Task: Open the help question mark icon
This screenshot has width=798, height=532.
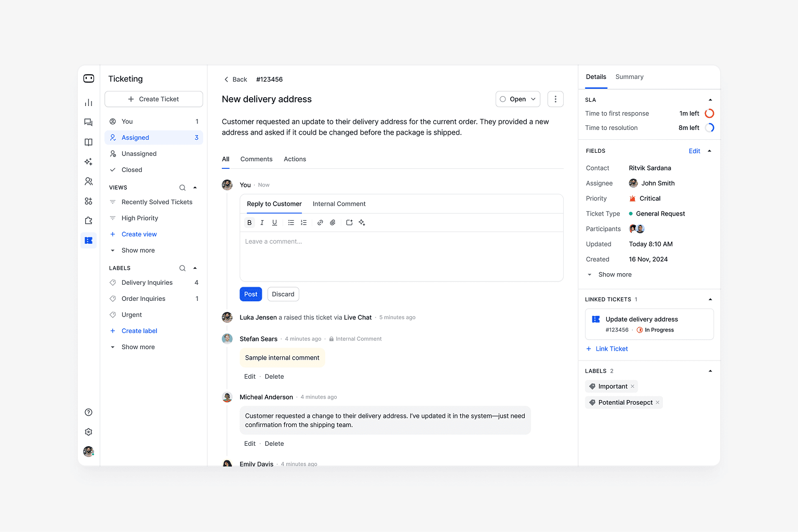Action: click(x=88, y=413)
